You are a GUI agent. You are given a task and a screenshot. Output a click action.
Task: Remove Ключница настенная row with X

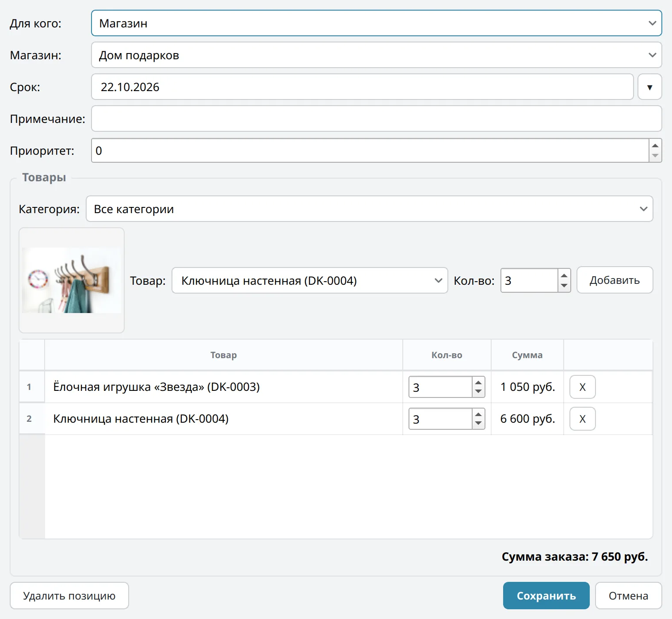point(583,419)
